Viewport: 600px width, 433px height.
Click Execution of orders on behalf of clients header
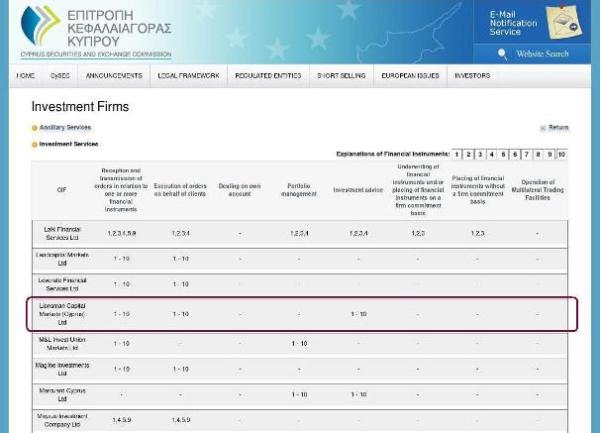click(x=180, y=190)
